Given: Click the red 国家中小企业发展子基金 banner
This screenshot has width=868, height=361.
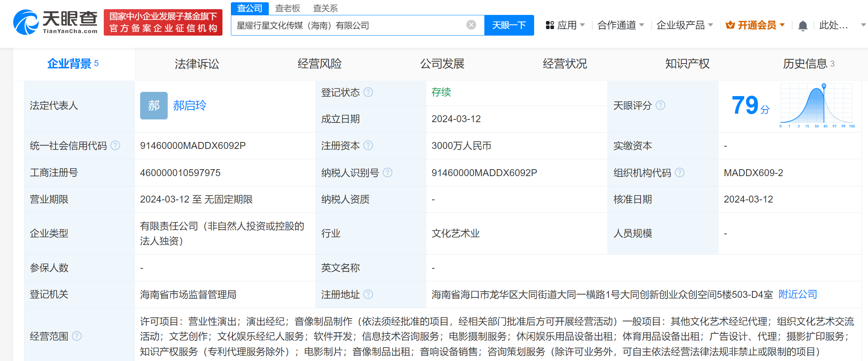Looking at the screenshot, I should pyautogui.click(x=163, y=22).
